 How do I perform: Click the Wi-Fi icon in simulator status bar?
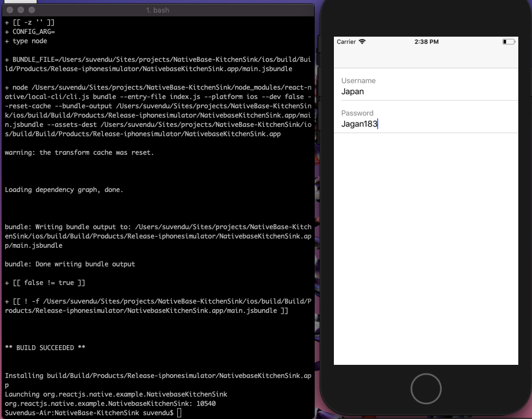tap(362, 42)
